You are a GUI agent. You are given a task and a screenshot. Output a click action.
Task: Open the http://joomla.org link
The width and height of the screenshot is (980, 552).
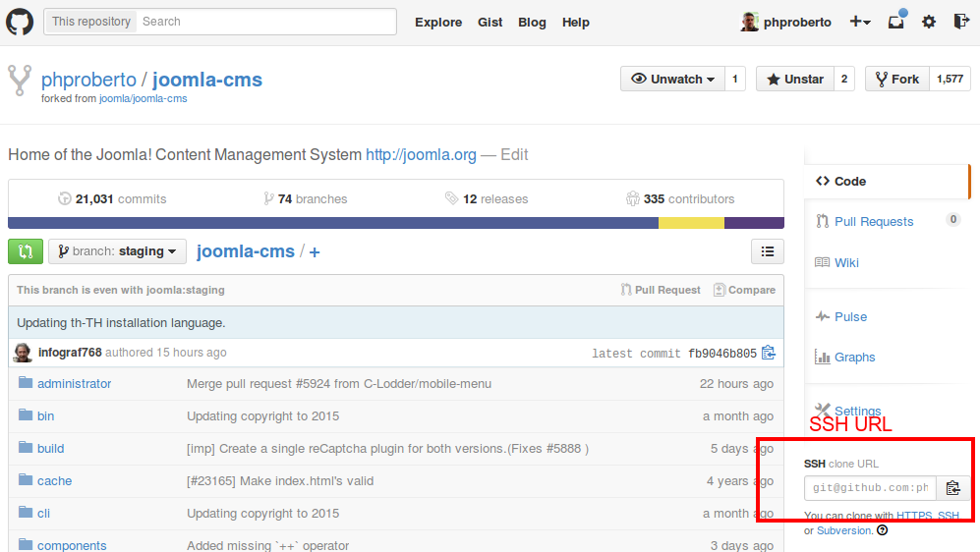pos(422,155)
